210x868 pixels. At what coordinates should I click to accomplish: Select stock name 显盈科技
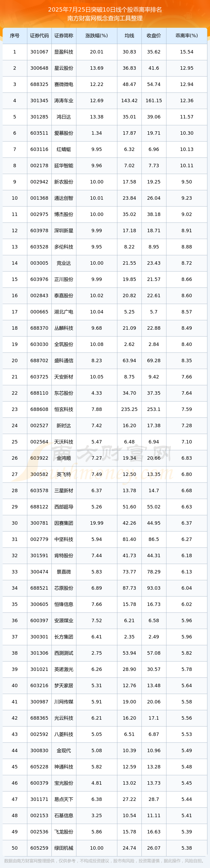tap(64, 52)
